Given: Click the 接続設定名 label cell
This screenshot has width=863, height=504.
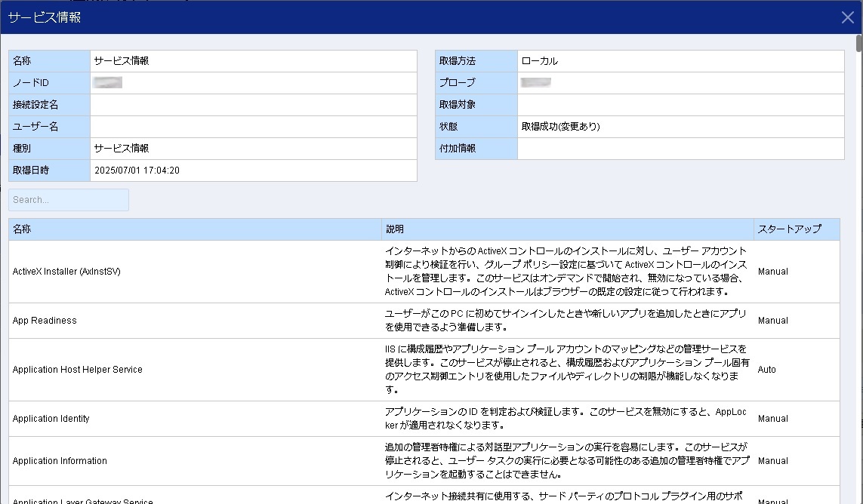Looking at the screenshot, I should (x=50, y=105).
